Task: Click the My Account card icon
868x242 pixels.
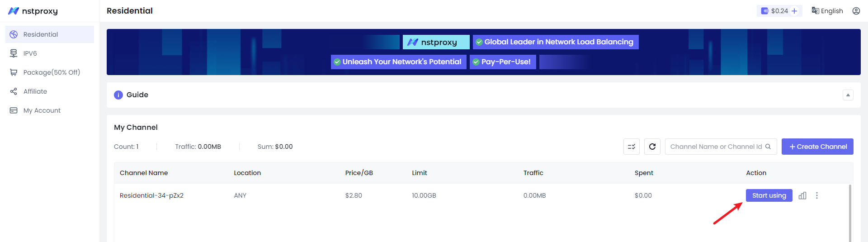Action: pyautogui.click(x=14, y=110)
